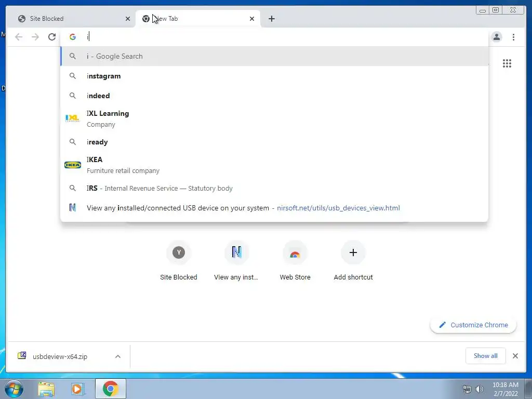Click the Show desktop button
Screen dimensions: 532x399
(528, 389)
